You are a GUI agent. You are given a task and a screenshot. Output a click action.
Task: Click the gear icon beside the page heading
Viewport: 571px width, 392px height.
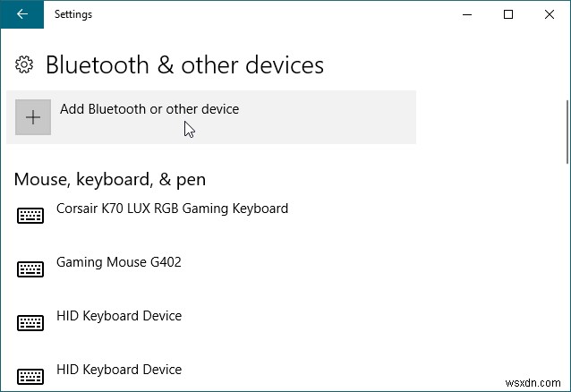(25, 65)
